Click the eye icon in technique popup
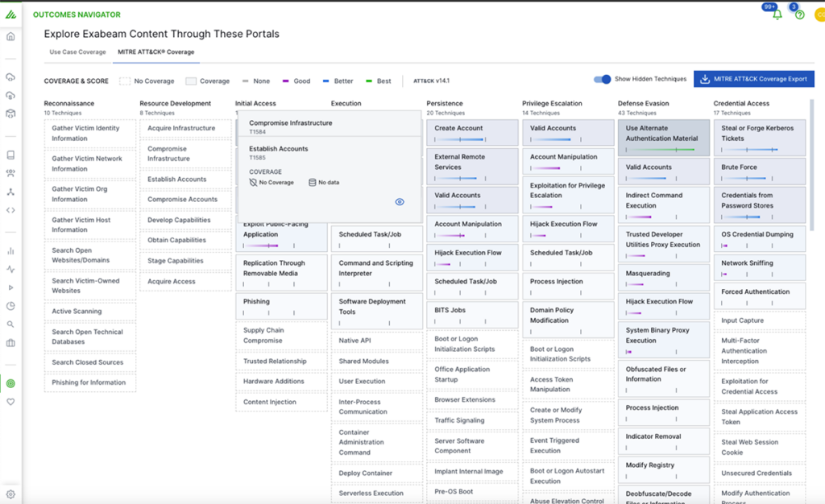This screenshot has width=825, height=504. coord(400,202)
